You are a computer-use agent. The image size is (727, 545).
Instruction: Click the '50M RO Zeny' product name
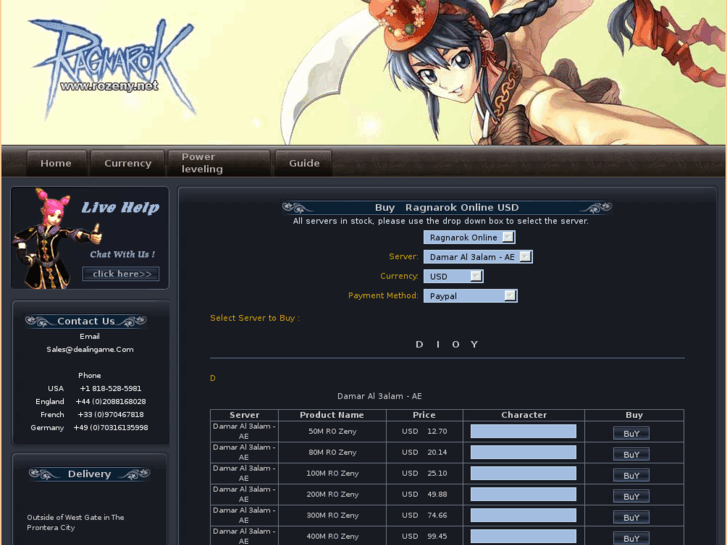332,431
